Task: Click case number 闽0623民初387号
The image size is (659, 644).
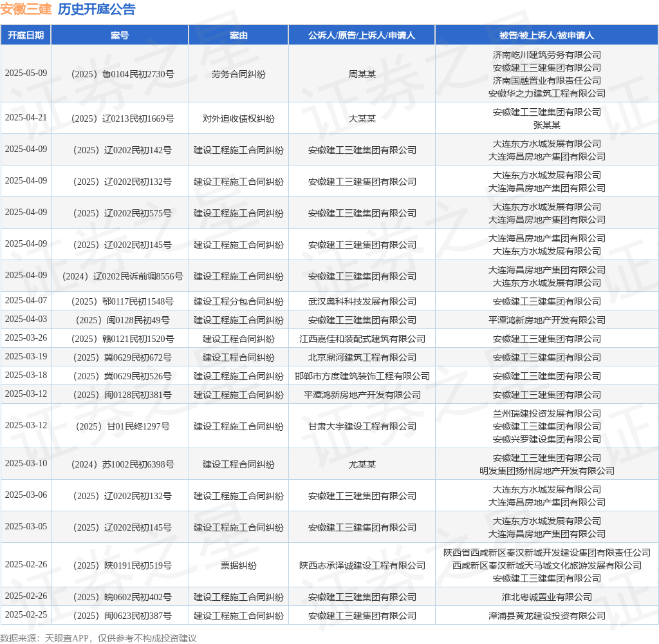Action: click(x=122, y=616)
